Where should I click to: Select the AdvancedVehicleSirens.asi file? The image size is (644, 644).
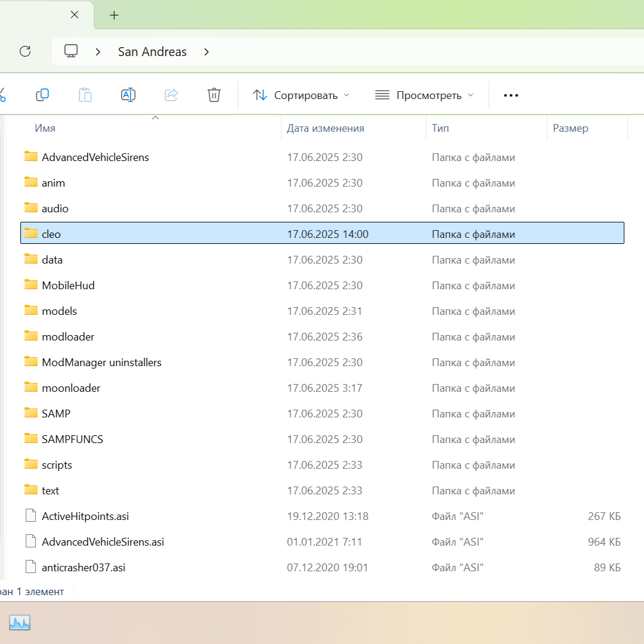(x=103, y=542)
